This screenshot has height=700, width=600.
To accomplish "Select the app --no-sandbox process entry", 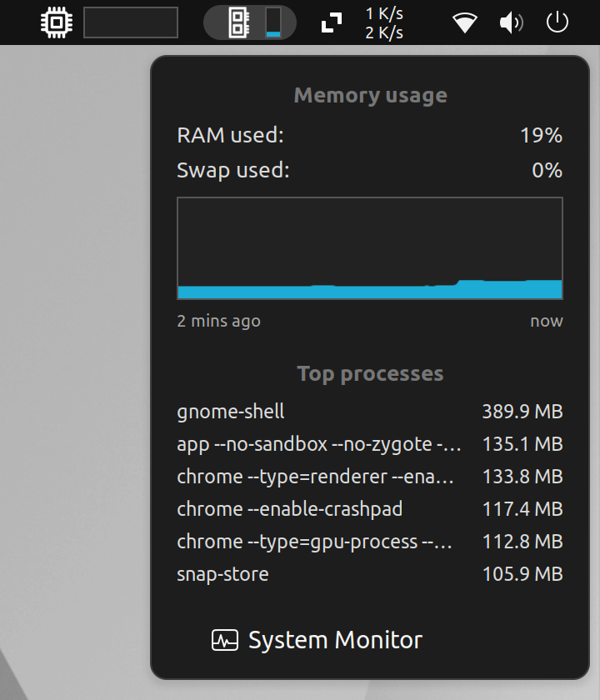I will [x=370, y=444].
